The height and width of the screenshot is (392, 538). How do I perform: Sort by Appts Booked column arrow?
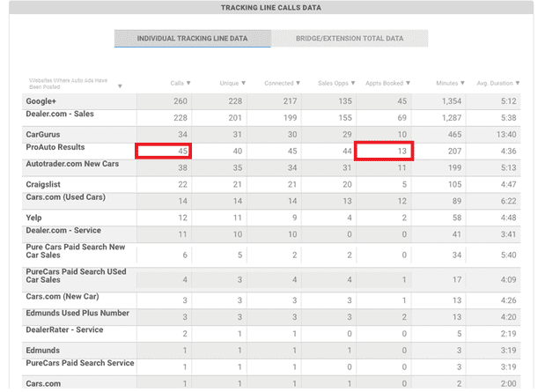point(408,83)
